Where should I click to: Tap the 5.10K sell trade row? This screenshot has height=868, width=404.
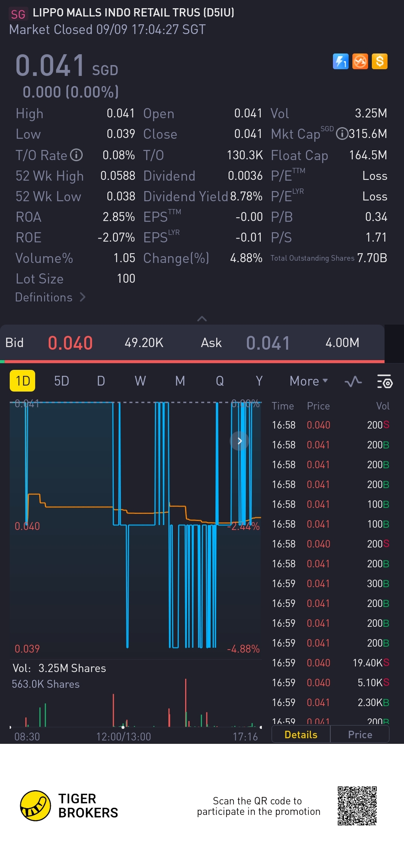pyautogui.click(x=331, y=683)
